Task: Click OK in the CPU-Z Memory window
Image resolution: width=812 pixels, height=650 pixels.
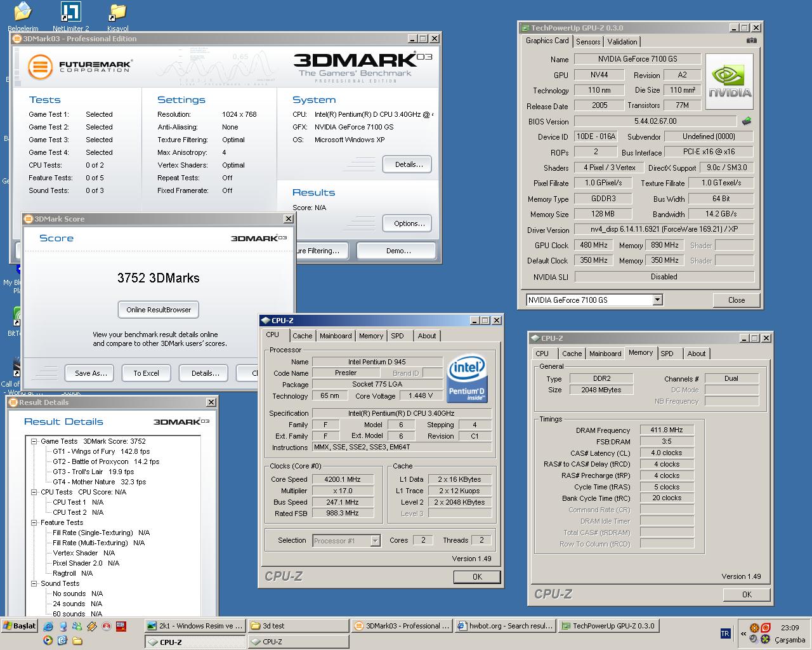Action: [747, 595]
